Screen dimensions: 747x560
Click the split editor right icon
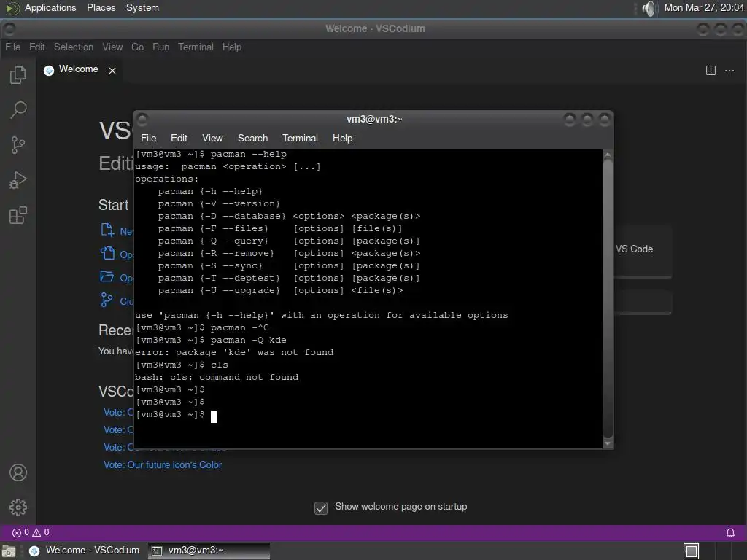(711, 71)
